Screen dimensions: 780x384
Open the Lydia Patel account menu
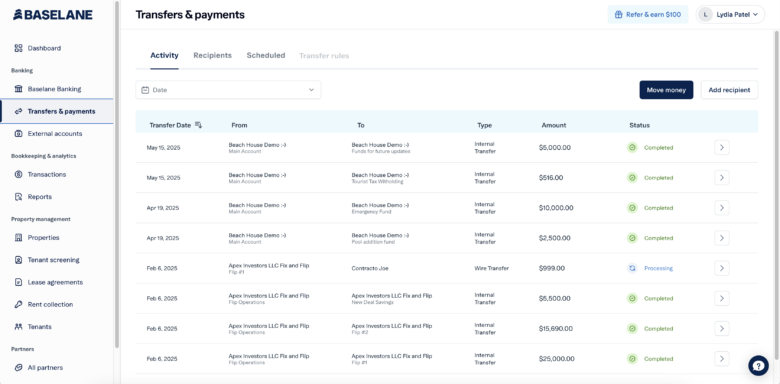pyautogui.click(x=730, y=14)
